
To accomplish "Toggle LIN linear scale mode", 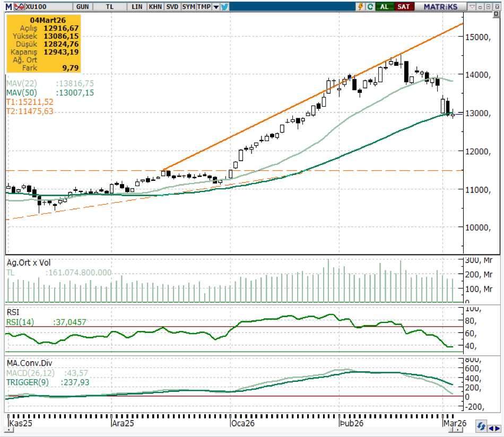I will point(137,6).
